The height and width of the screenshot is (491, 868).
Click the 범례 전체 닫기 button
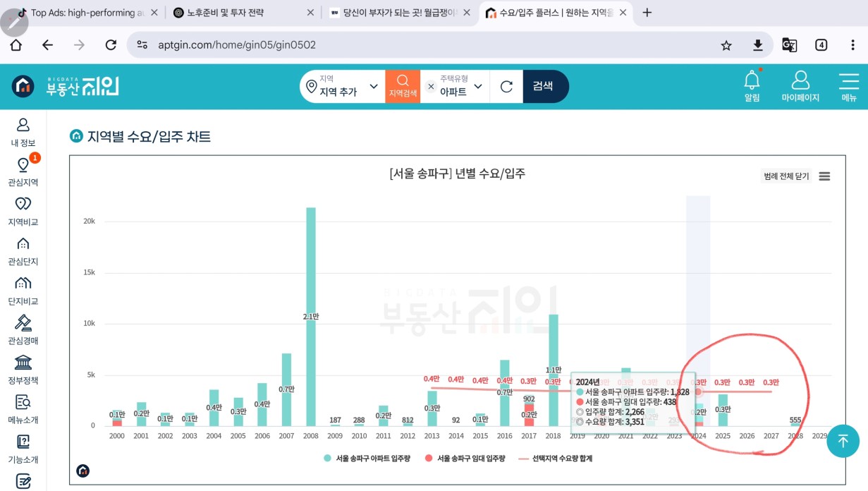pos(786,176)
